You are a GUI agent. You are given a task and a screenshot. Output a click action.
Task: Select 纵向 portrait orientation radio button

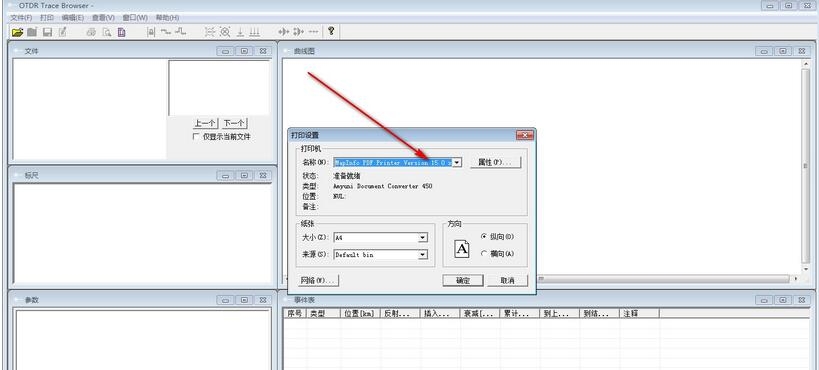pos(484,237)
